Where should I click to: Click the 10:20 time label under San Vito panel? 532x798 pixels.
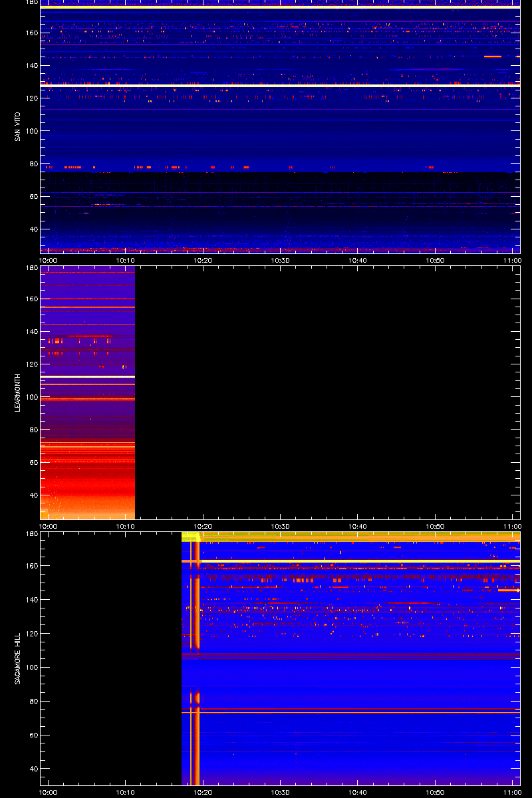click(x=203, y=261)
